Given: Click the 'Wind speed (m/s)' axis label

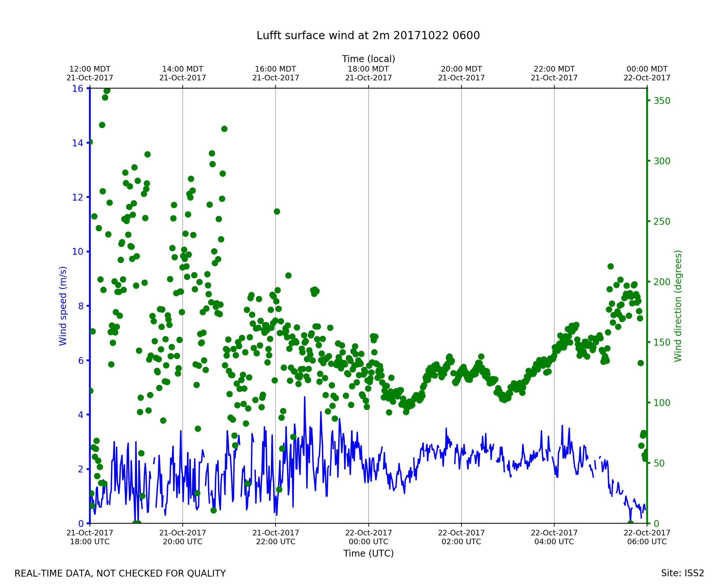Looking at the screenshot, I should 63,306.
